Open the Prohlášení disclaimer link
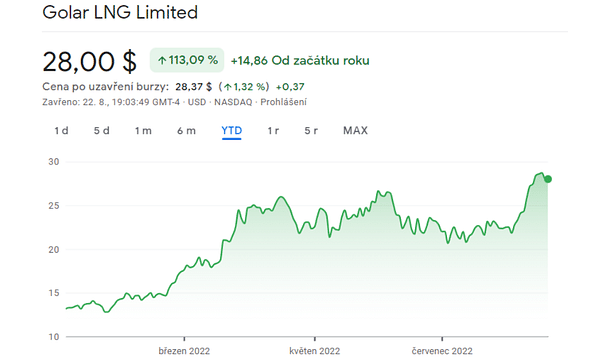 click(284, 102)
